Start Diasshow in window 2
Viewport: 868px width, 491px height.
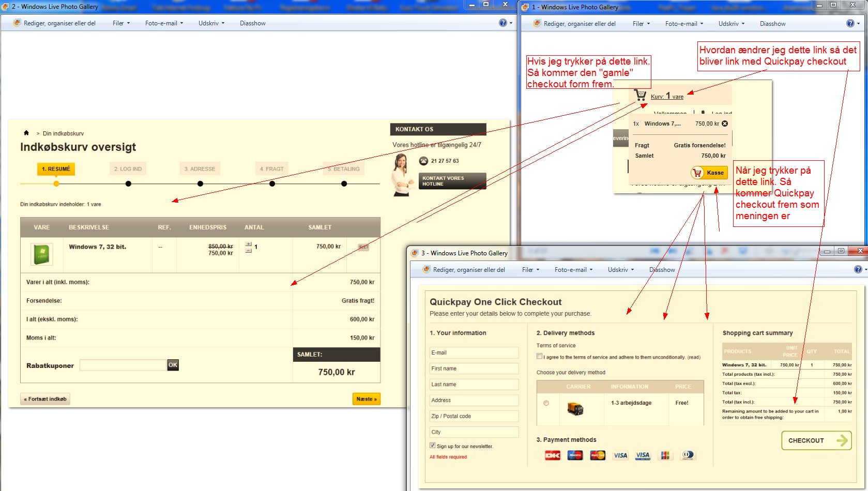tap(253, 23)
